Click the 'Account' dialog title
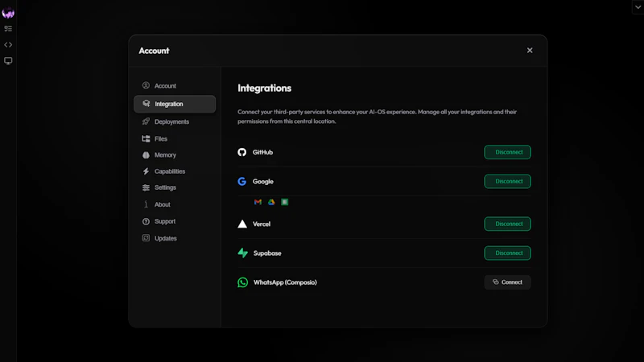This screenshot has height=362, width=644. tap(154, 51)
